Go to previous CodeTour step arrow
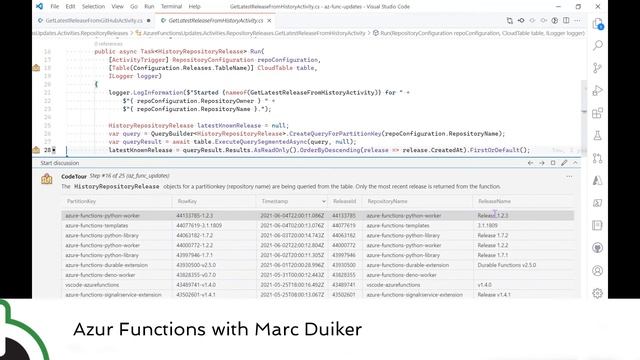Viewport: 640px width, 360px height. 530,163
